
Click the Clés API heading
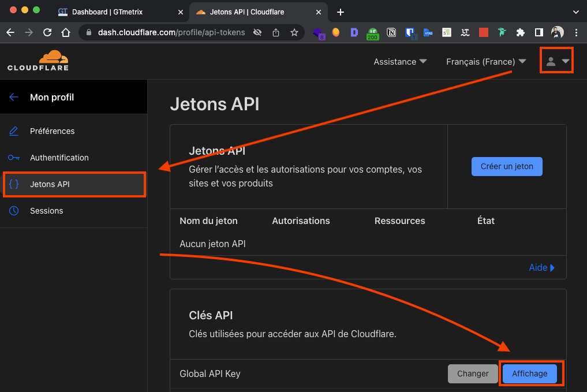click(211, 315)
